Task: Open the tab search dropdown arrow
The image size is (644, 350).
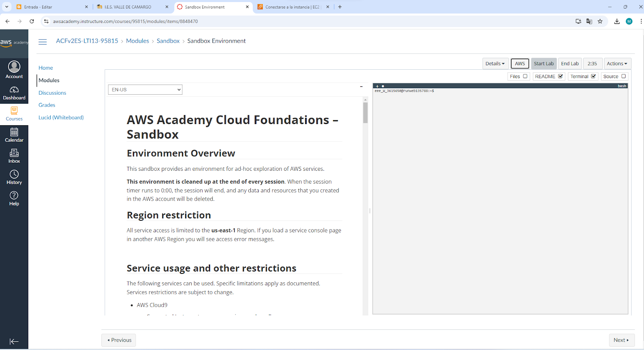Action: coord(6,7)
